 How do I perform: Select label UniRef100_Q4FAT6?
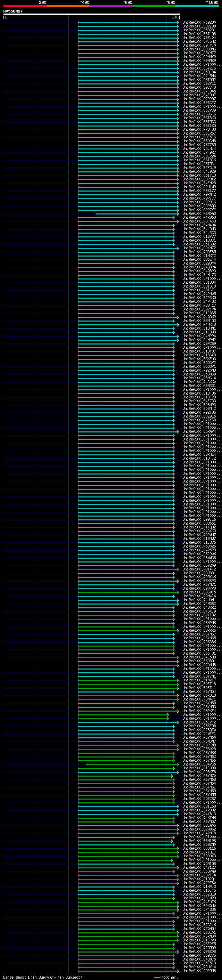pos(199,902)
